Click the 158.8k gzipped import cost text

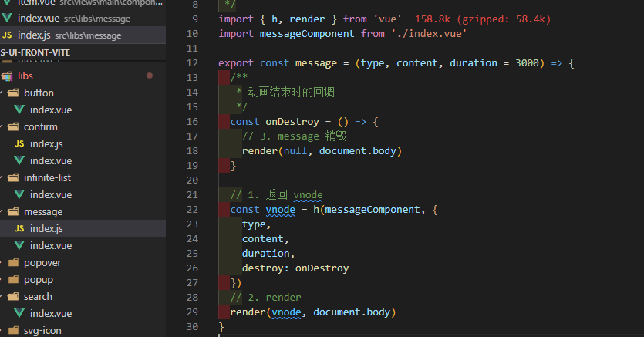tap(483, 19)
